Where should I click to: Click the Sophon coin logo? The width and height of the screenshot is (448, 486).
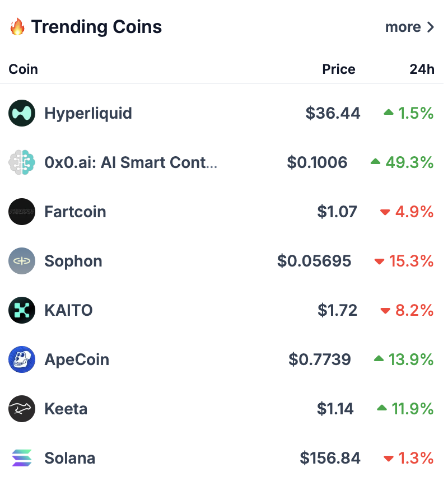(x=22, y=261)
